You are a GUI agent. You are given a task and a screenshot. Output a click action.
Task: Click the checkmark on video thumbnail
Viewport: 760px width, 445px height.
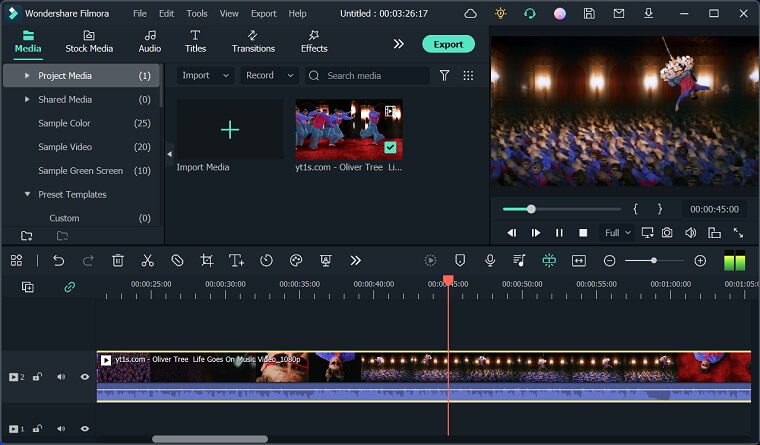click(x=390, y=147)
